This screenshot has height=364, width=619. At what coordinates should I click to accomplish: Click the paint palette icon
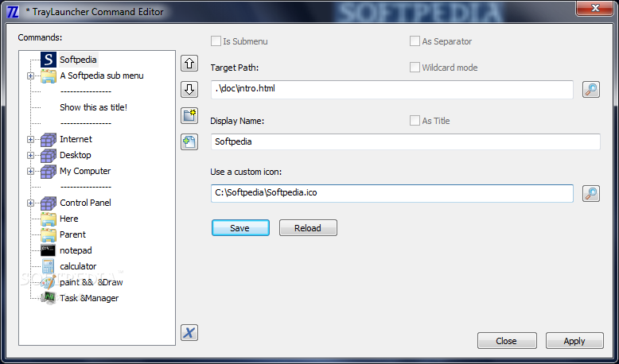(49, 282)
